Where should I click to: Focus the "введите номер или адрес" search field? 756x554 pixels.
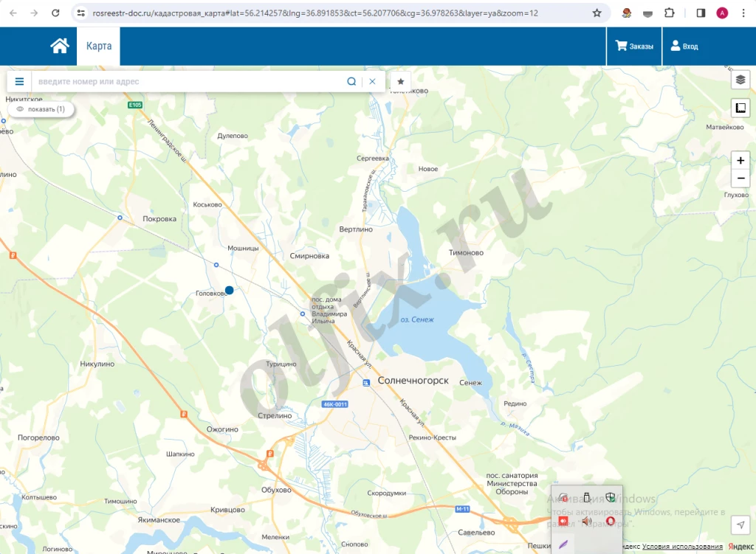188,81
